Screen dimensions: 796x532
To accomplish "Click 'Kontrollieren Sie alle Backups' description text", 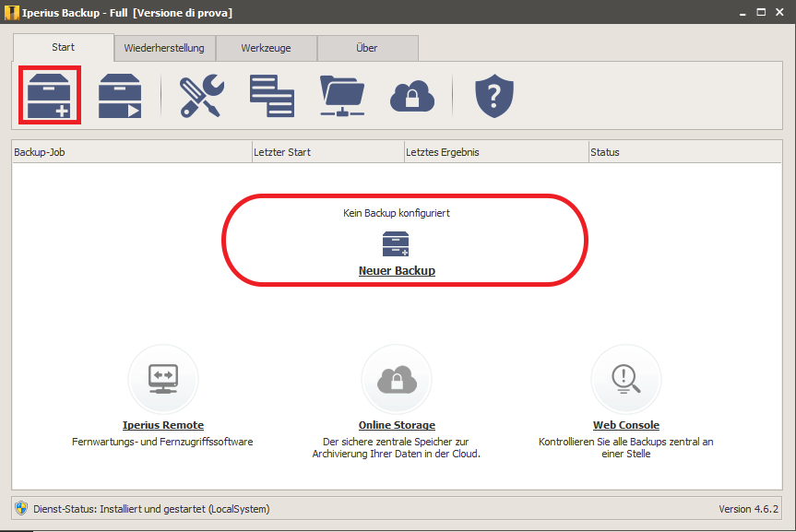I will click(626, 448).
